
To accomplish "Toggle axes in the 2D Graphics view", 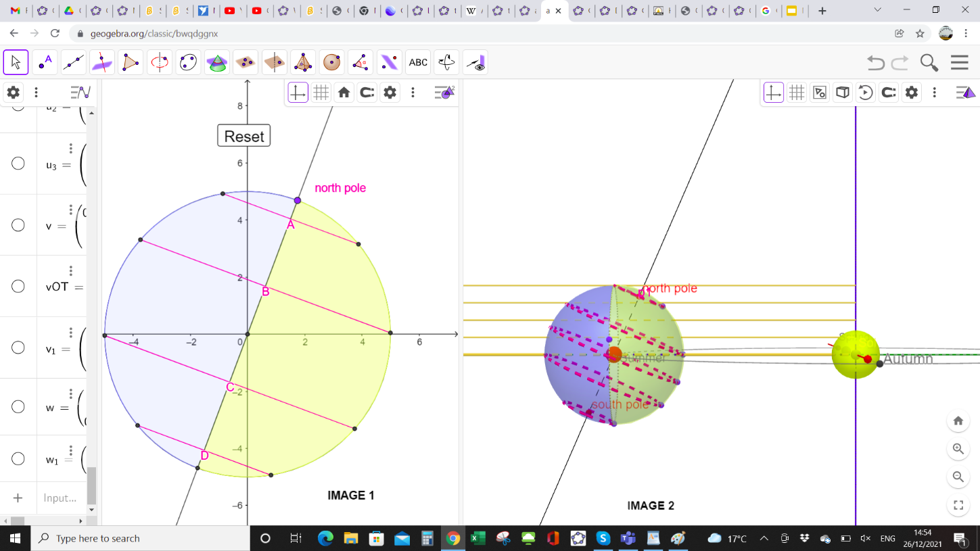I will tap(298, 93).
